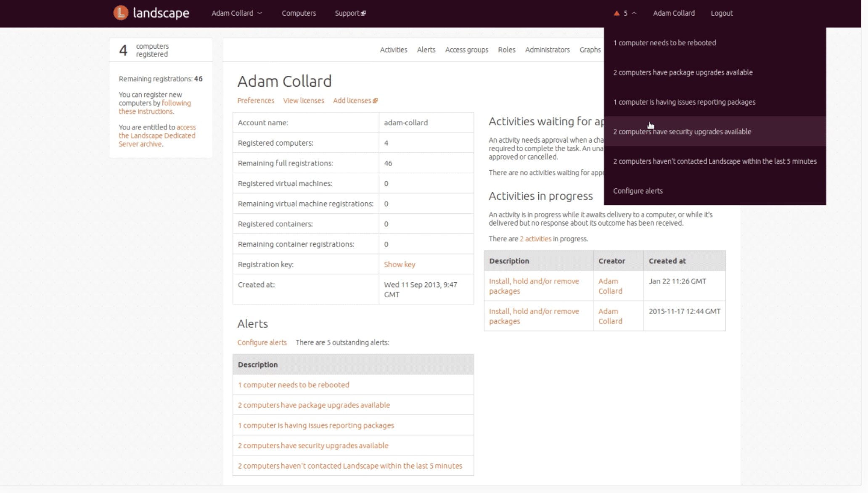868x493 pixels.
Task: Open the 2 activities in progress link
Action: pos(535,239)
